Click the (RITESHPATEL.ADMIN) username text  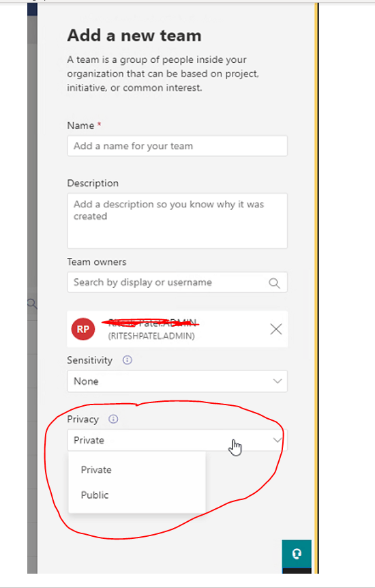point(151,336)
